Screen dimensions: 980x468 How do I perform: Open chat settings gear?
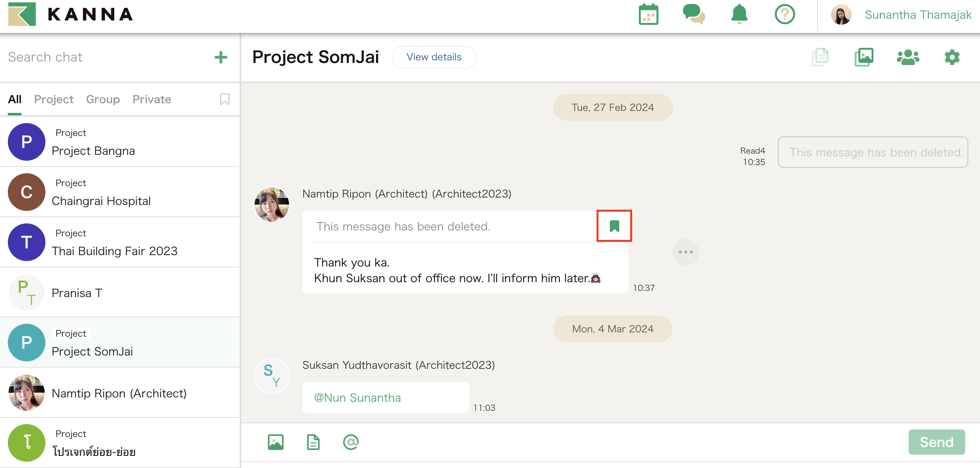(x=952, y=57)
